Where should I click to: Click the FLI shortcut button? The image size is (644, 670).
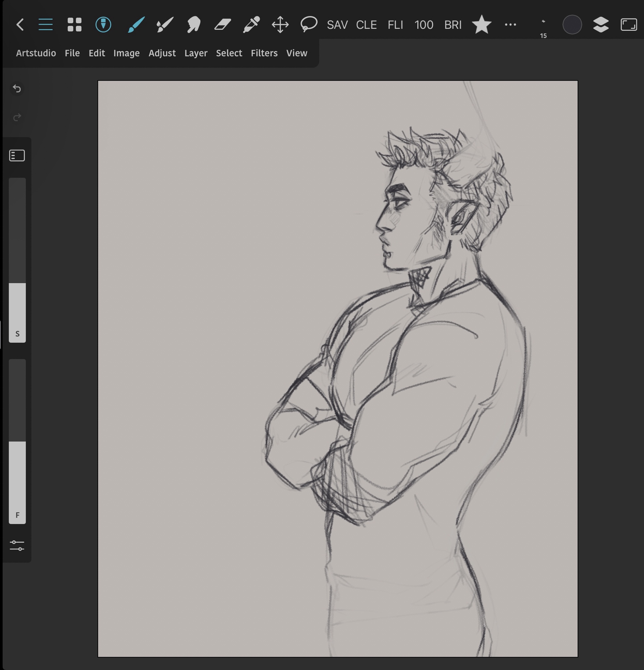click(395, 24)
